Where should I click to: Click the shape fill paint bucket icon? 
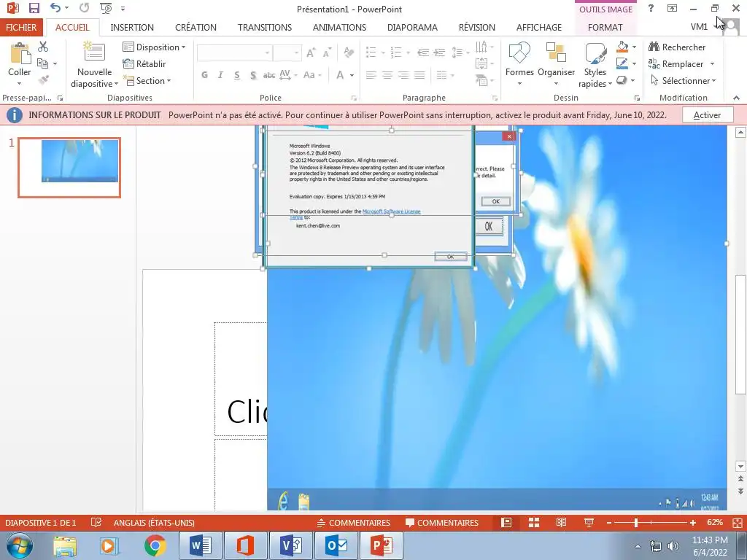[622, 47]
